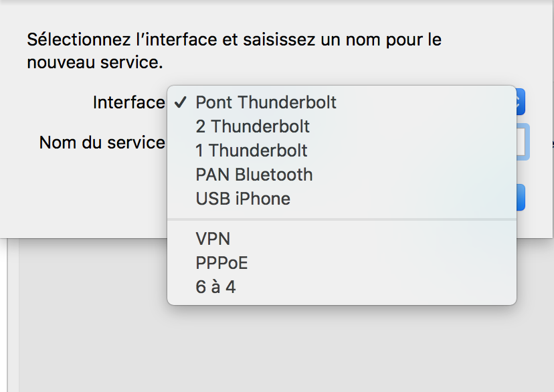Choose "PPPoE" from the interface menu
Image resolution: width=554 pixels, height=392 pixels.
tap(221, 263)
